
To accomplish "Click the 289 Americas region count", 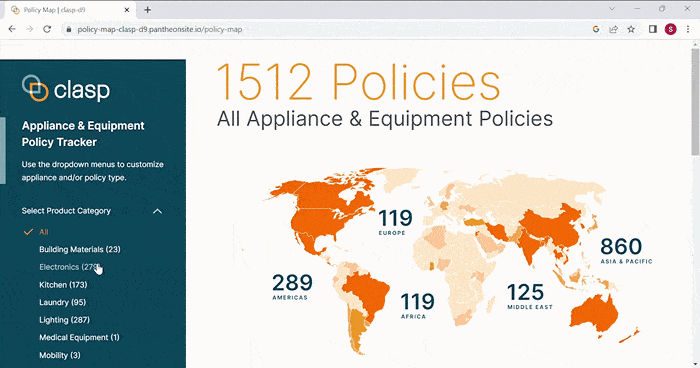I will [x=292, y=286].
